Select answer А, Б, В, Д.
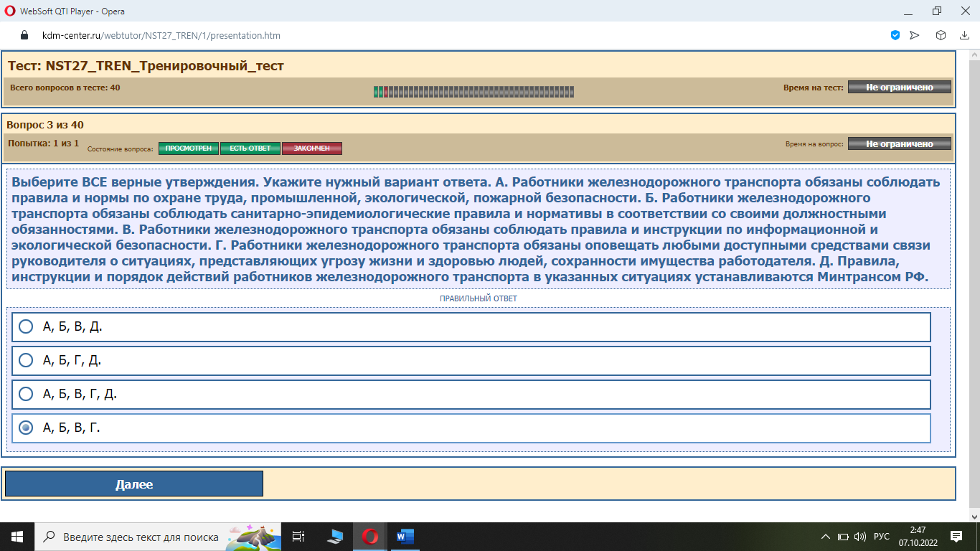980x551 pixels. point(471,326)
